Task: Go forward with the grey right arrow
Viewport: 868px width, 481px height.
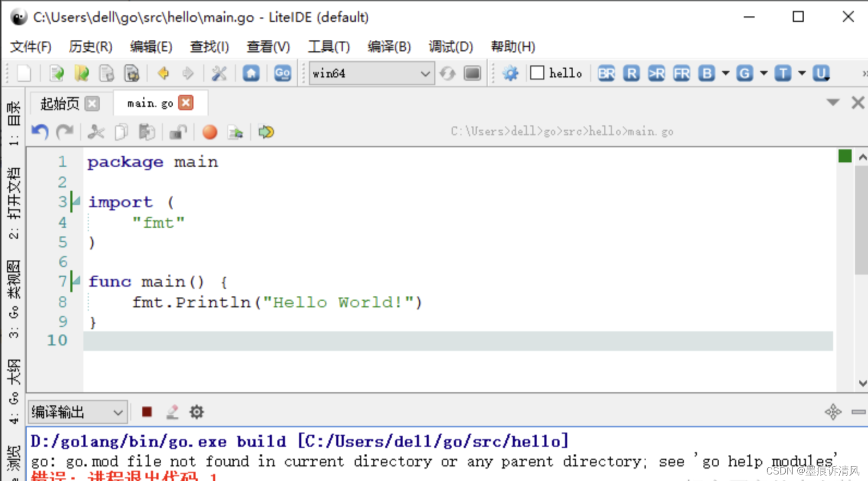Action: [x=188, y=73]
